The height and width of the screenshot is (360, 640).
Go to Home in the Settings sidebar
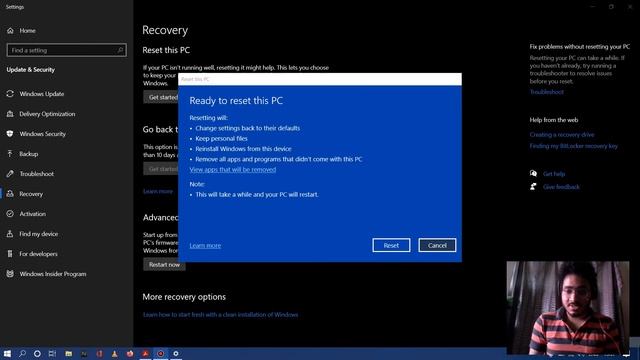pyautogui.click(x=27, y=31)
